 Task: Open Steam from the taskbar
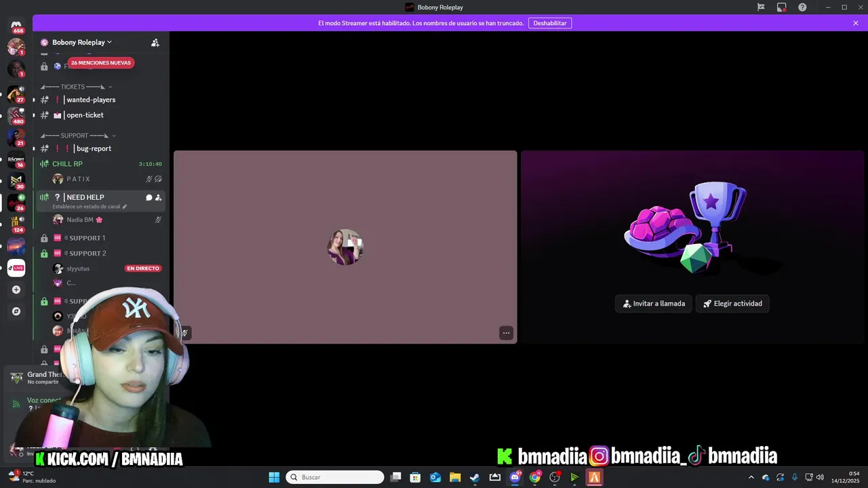[475, 477]
